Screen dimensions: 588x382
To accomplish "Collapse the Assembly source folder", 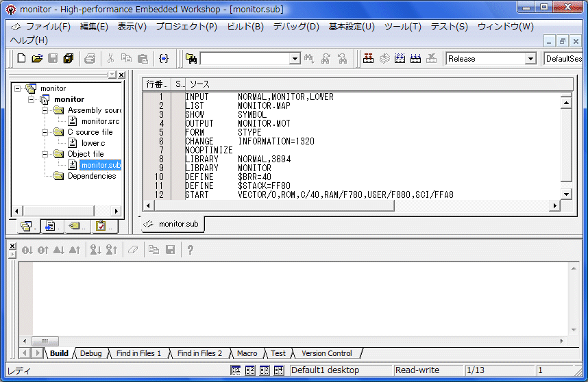I will 45,110.
